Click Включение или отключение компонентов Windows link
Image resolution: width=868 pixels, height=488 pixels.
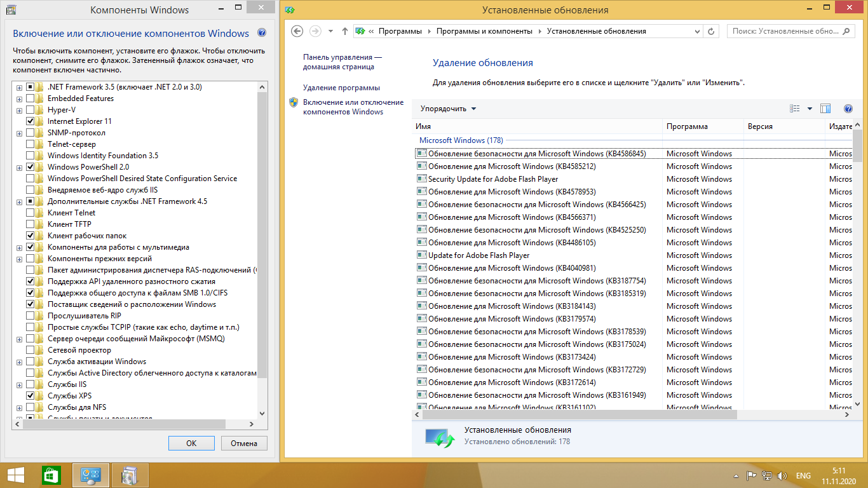[353, 107]
